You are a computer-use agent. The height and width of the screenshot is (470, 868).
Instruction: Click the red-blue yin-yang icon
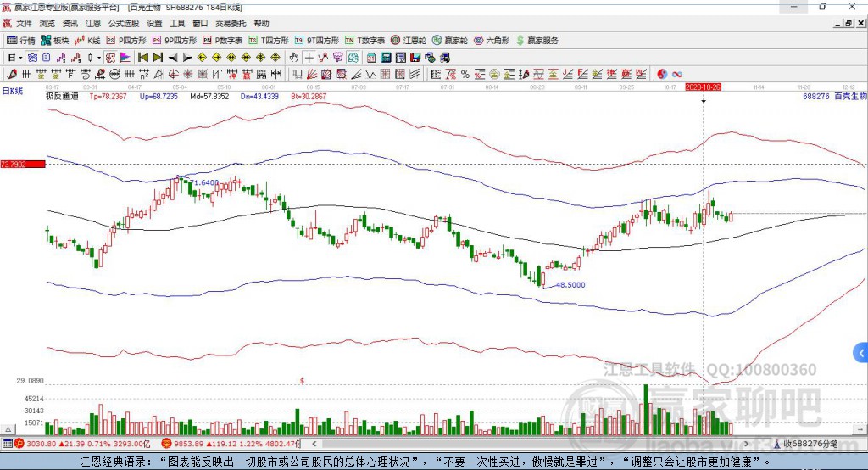click(x=662, y=75)
